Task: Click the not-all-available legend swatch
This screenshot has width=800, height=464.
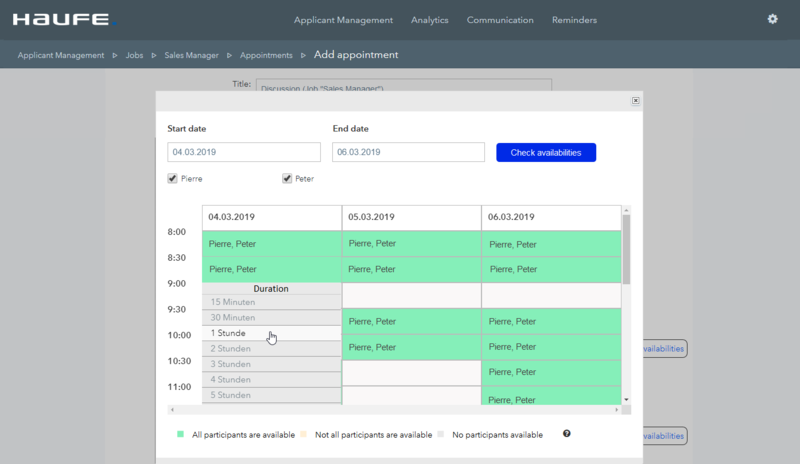Action: [304, 434]
